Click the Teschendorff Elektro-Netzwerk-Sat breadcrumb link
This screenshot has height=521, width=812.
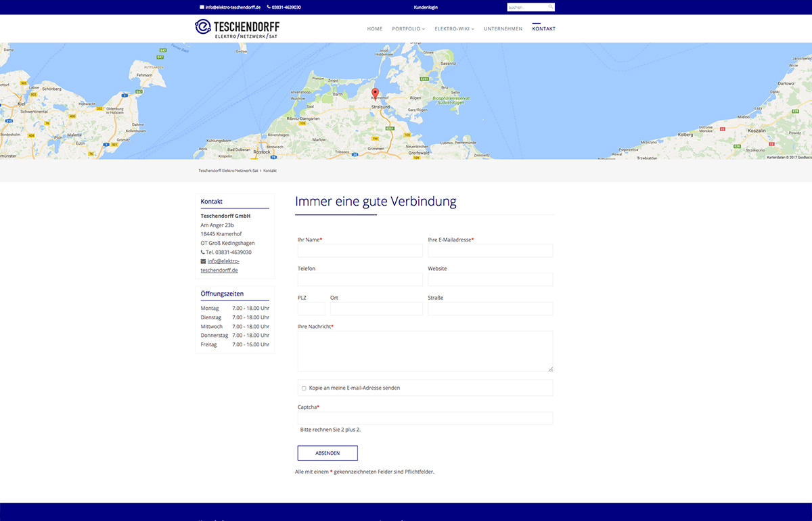click(x=228, y=171)
